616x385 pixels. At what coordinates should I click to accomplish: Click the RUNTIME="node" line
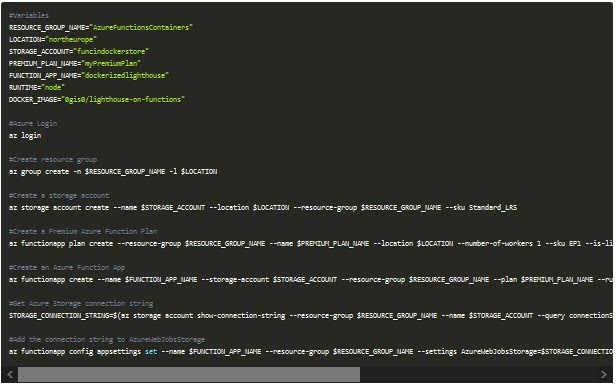pos(37,87)
